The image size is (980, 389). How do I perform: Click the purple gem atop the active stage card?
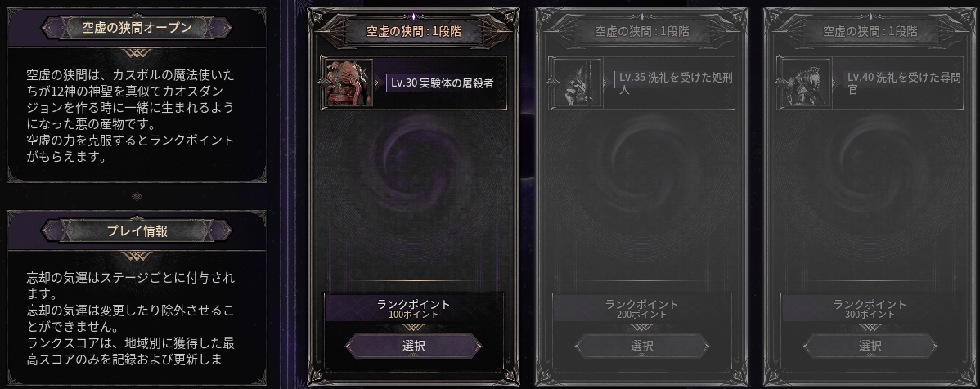tap(414, 15)
